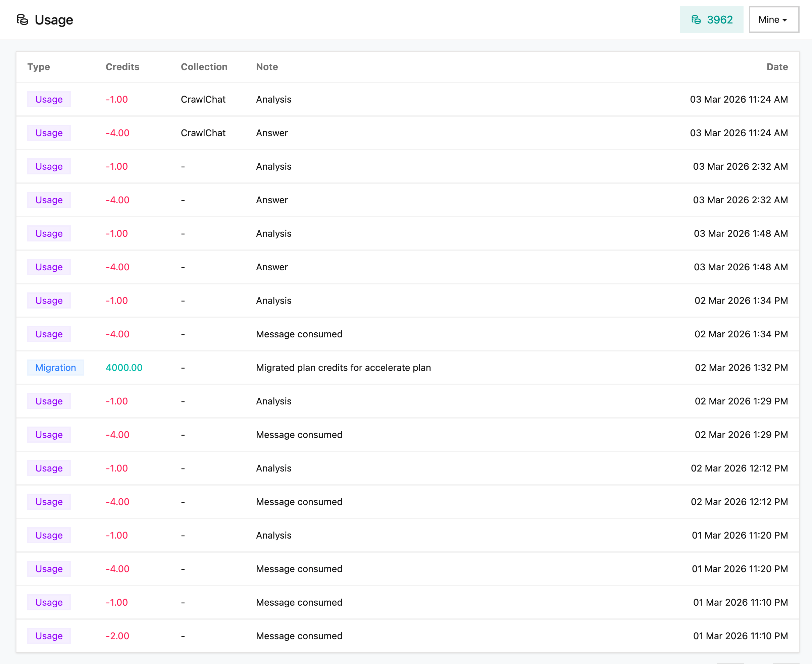Click the Note column header
This screenshot has height=664, width=812.
pyautogui.click(x=267, y=67)
